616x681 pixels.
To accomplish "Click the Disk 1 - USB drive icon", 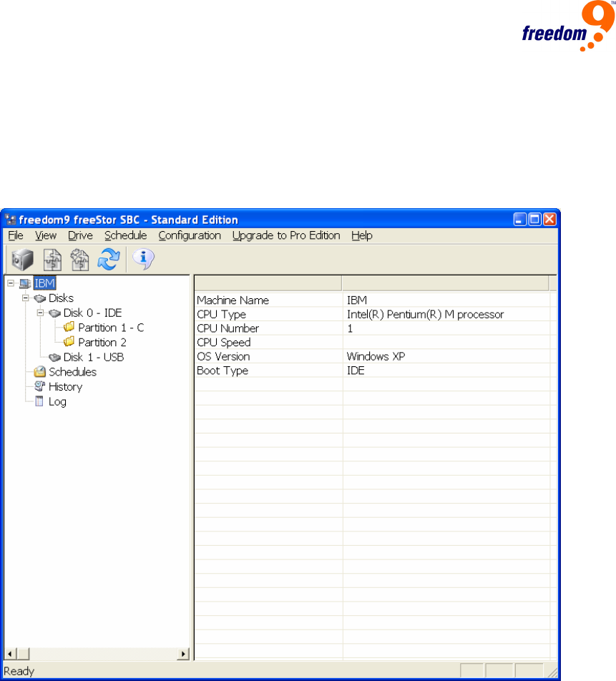I will [55, 358].
